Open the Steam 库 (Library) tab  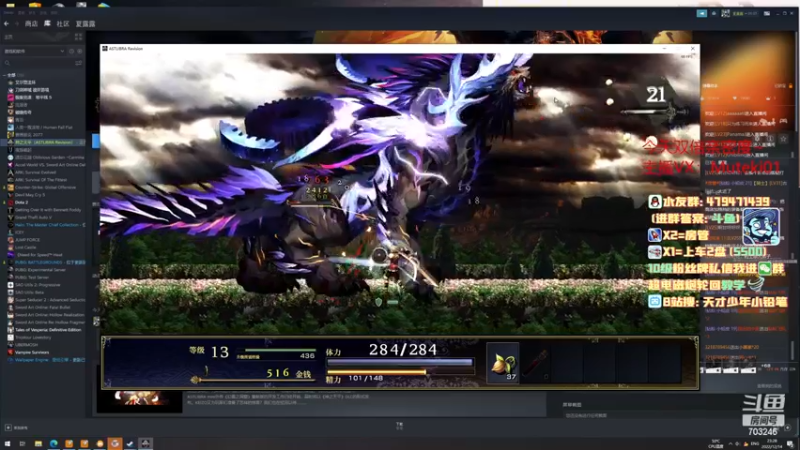(x=47, y=23)
